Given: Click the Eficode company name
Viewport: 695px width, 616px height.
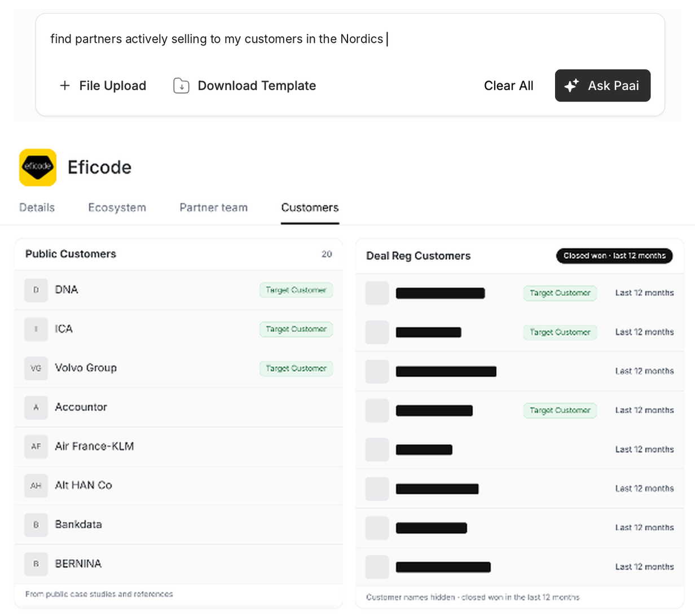Looking at the screenshot, I should click(99, 167).
